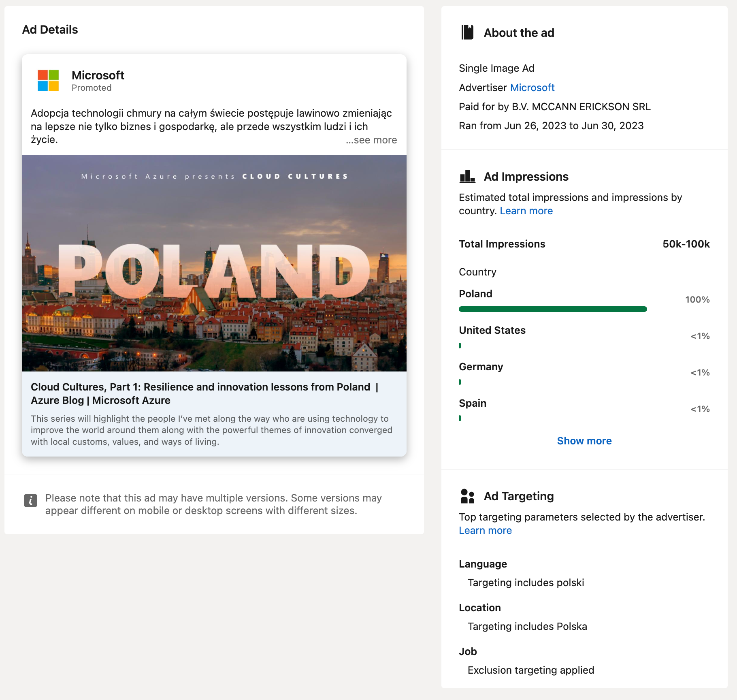Click the Ran from Jun 26, 2023 date line
Viewport: 737px width, 700px height.
coord(551,126)
